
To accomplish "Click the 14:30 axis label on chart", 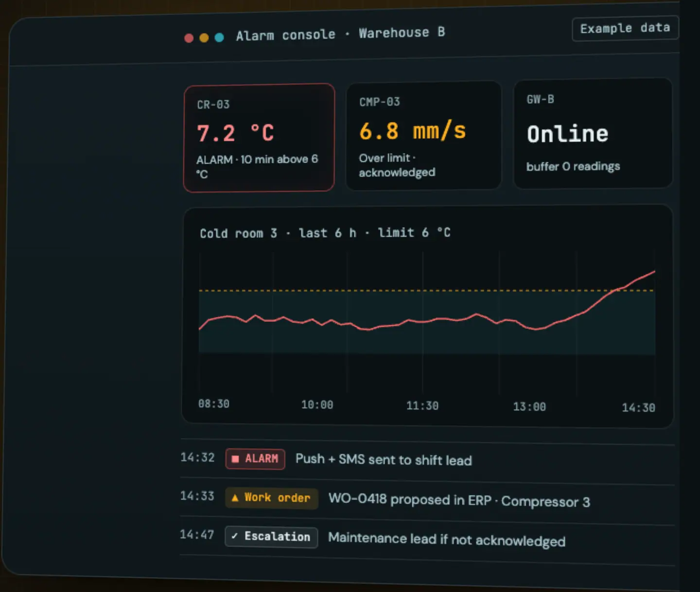I will tap(639, 408).
